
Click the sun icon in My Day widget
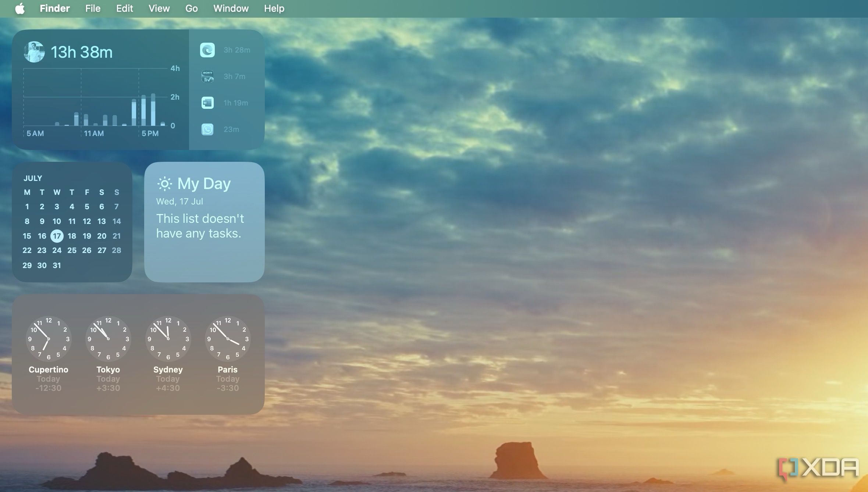[164, 183]
